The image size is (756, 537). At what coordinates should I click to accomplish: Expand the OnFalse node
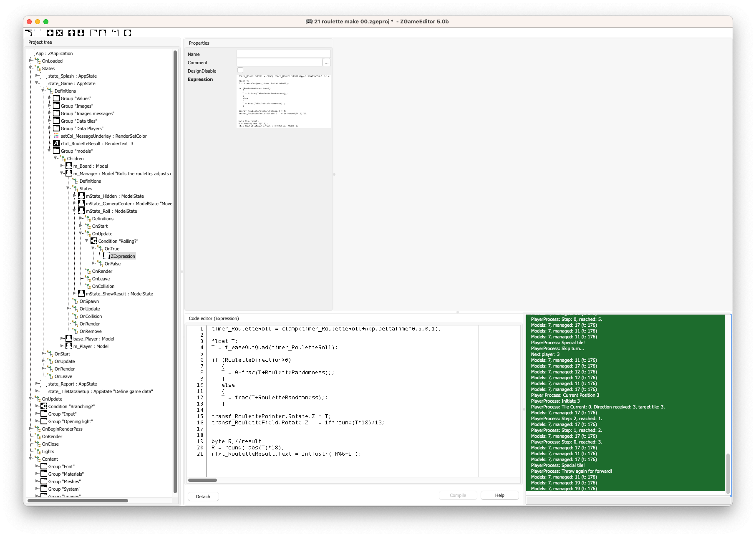93,263
